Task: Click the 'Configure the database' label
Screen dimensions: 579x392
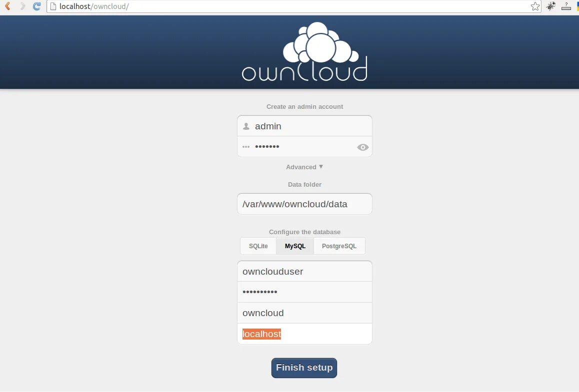Action: point(304,232)
